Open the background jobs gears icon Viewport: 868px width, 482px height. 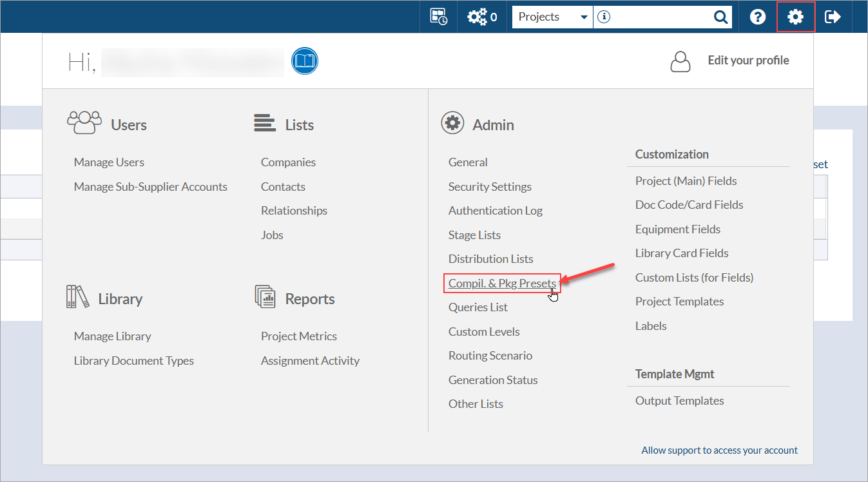(482, 17)
